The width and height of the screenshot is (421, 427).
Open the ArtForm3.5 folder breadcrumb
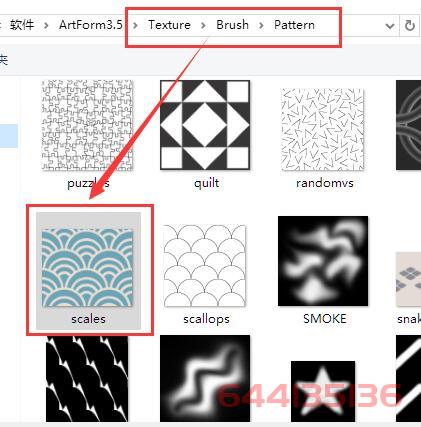(x=91, y=25)
